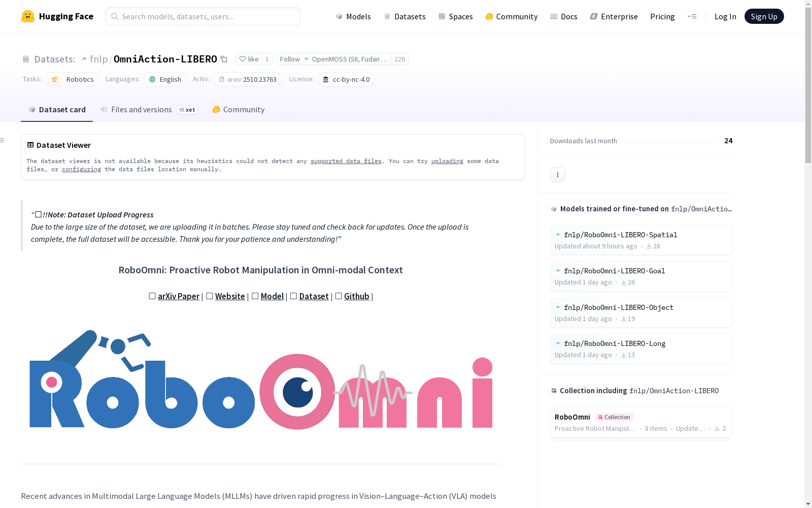Select the English language tag

[165, 79]
